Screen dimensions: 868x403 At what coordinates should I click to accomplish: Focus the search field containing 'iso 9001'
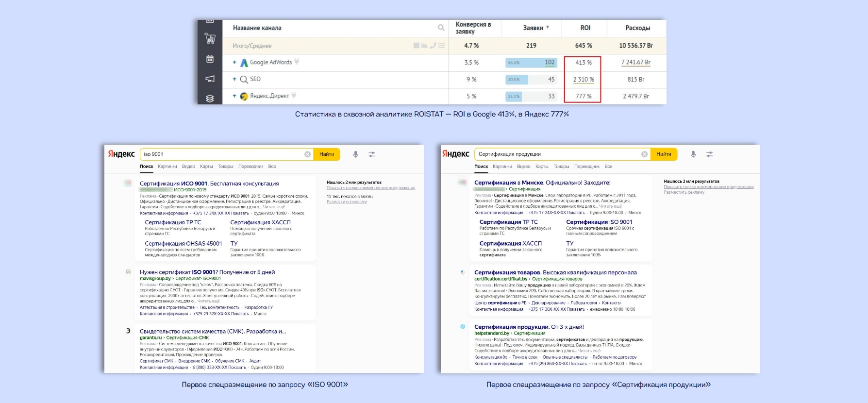tap(226, 154)
